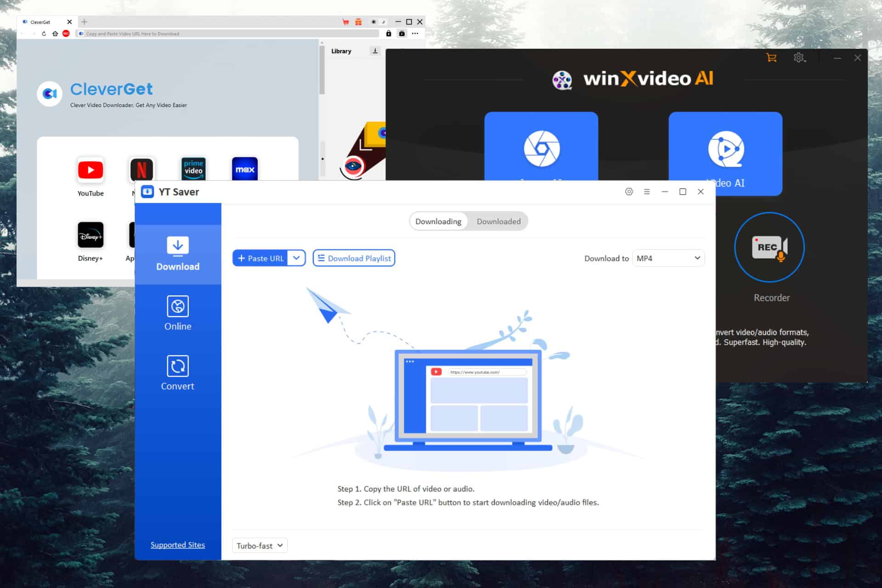Click the Recorder label in Winxvideo
The height and width of the screenshot is (588, 882).
click(x=772, y=298)
